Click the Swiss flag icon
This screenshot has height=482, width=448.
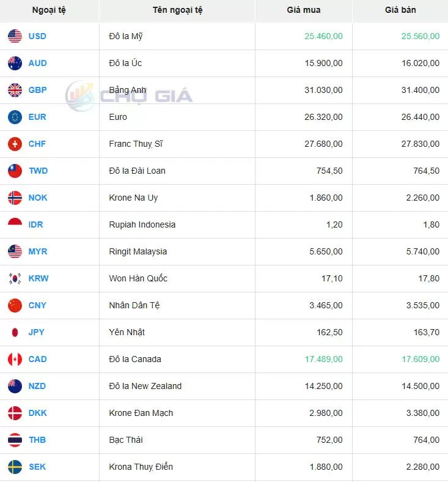pos(15,144)
